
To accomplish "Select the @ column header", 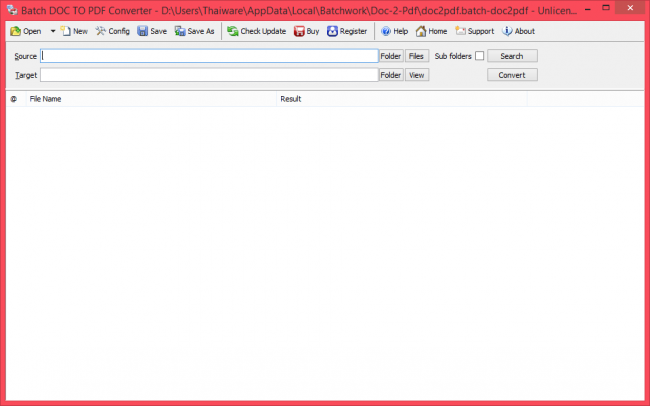I will tap(16, 99).
